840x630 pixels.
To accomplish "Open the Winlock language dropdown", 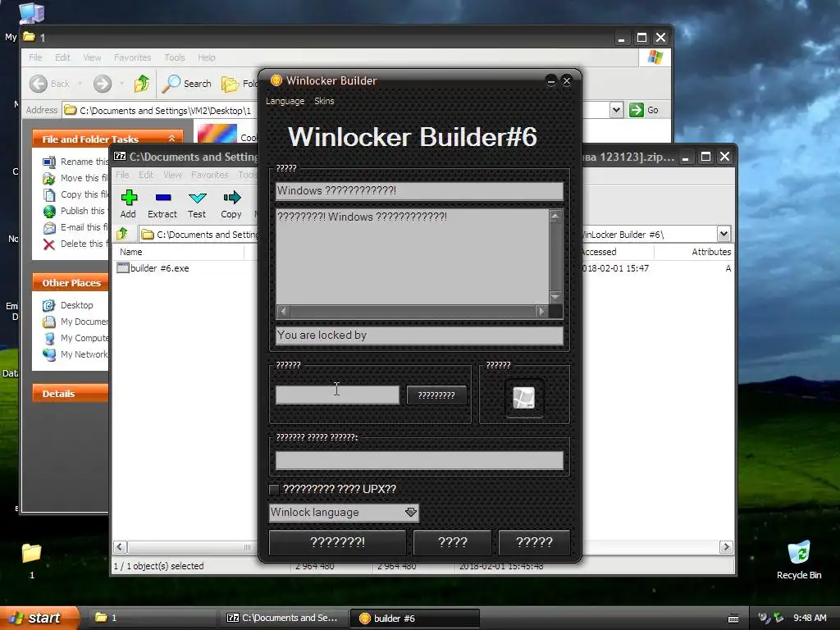I will (411, 512).
